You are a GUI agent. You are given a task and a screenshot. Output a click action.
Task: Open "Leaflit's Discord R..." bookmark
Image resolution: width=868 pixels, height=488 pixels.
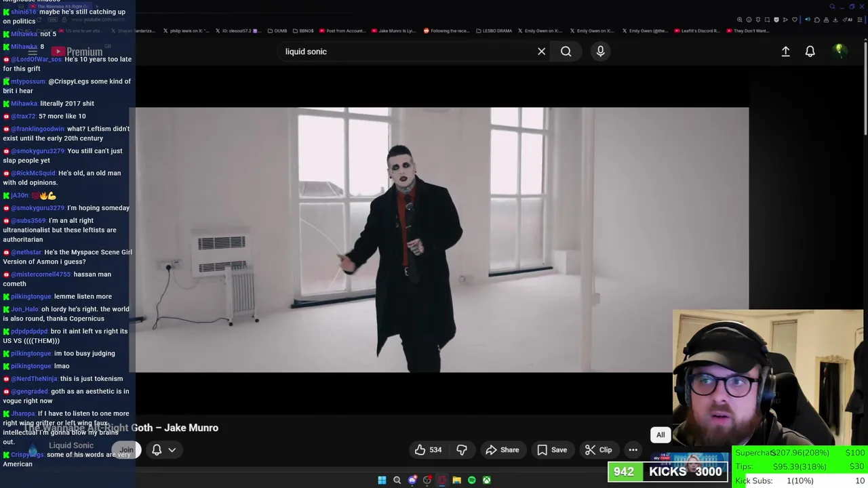(x=696, y=31)
